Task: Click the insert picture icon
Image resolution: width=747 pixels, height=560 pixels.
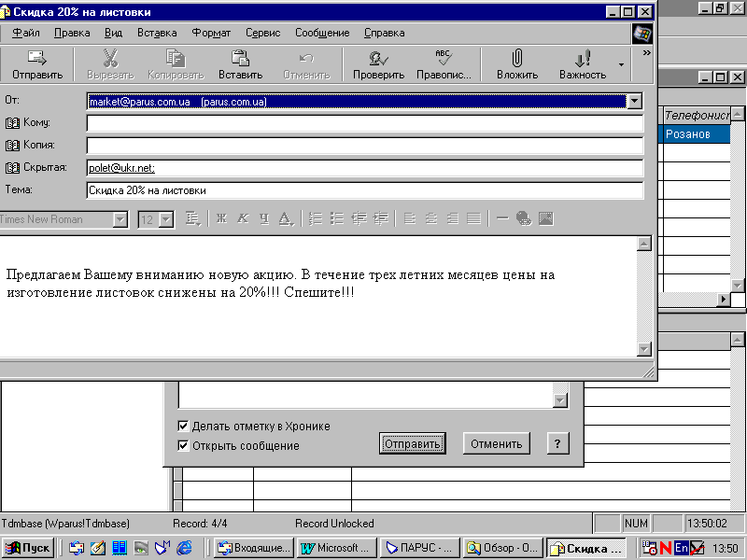Action: click(x=546, y=218)
